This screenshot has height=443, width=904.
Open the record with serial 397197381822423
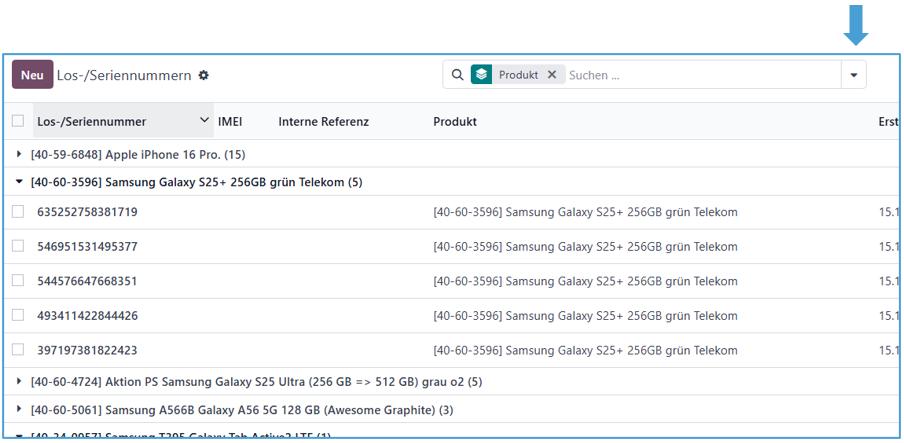click(x=87, y=351)
